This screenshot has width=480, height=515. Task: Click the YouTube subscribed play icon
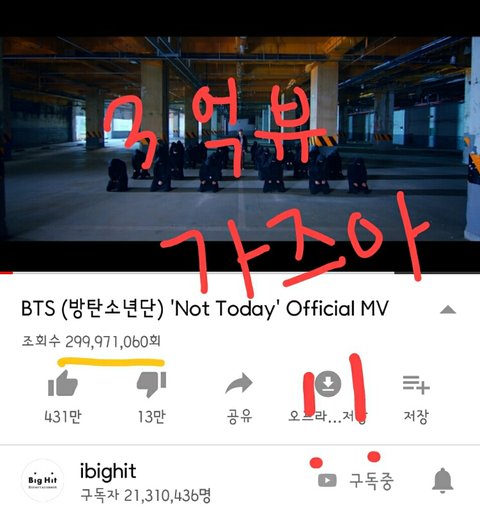pyautogui.click(x=327, y=480)
